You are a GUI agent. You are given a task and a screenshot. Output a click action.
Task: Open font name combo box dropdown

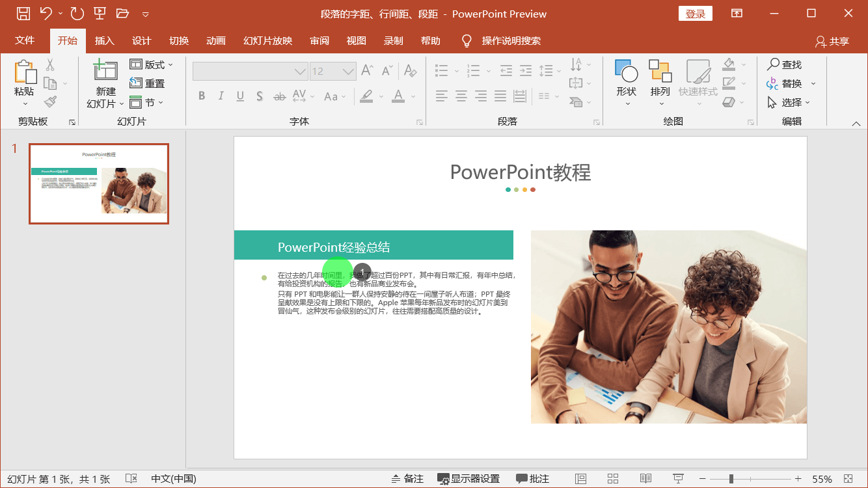point(299,71)
